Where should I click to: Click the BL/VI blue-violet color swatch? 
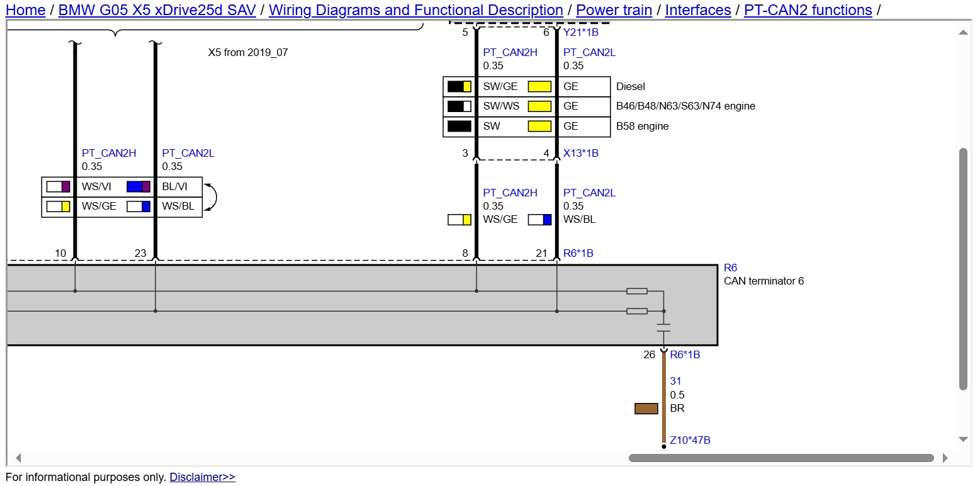click(138, 186)
